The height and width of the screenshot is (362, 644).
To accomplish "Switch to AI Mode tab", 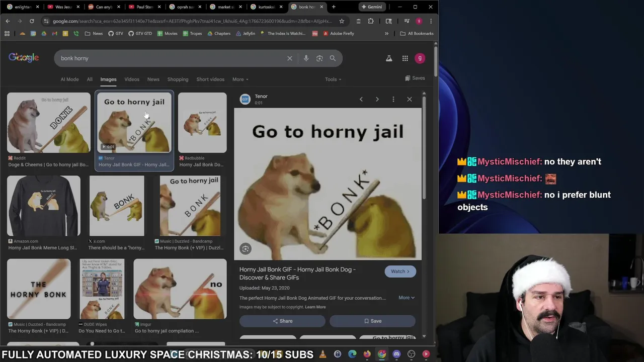I will (x=69, y=79).
